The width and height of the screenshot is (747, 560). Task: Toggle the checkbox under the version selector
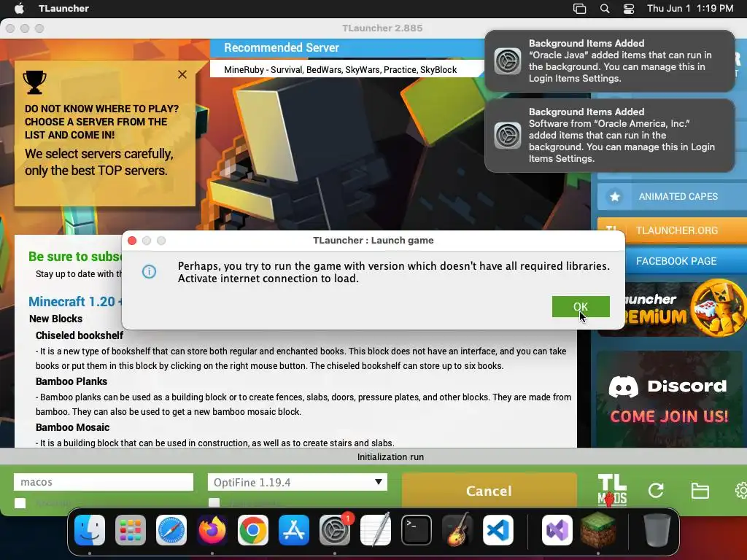[x=214, y=503]
